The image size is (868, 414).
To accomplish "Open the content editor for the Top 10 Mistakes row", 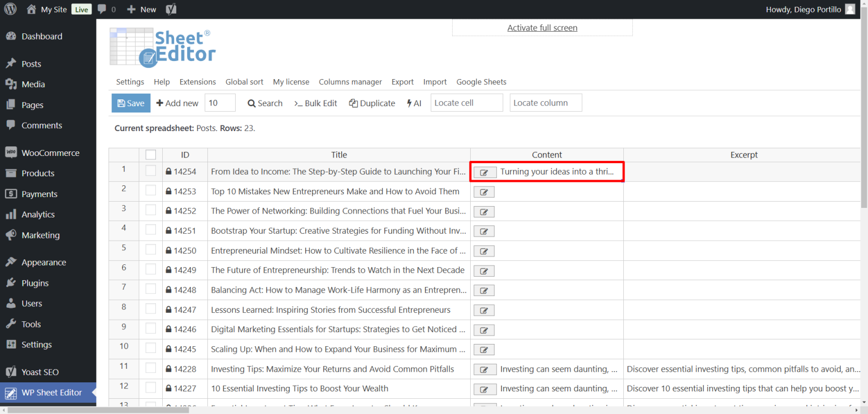I will click(x=484, y=191).
